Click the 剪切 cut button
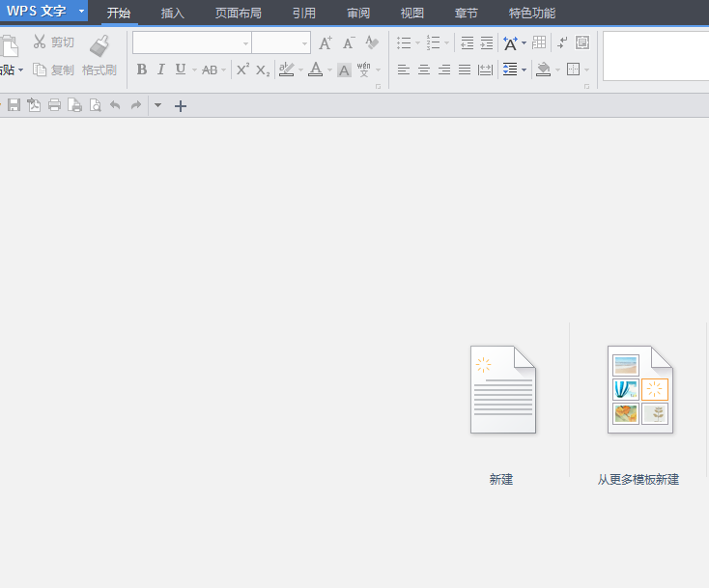Viewport: 709px width, 588px height. [x=53, y=42]
